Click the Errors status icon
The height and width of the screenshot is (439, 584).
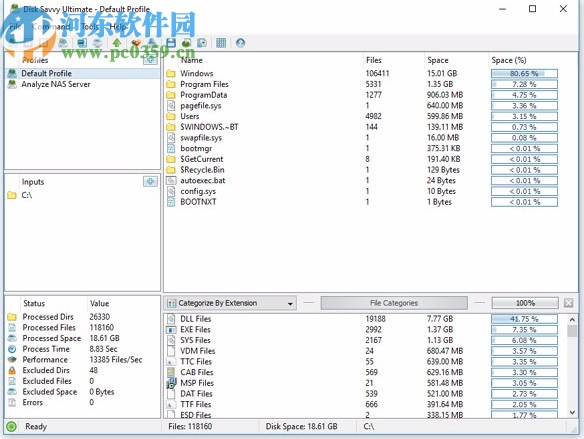[12, 403]
